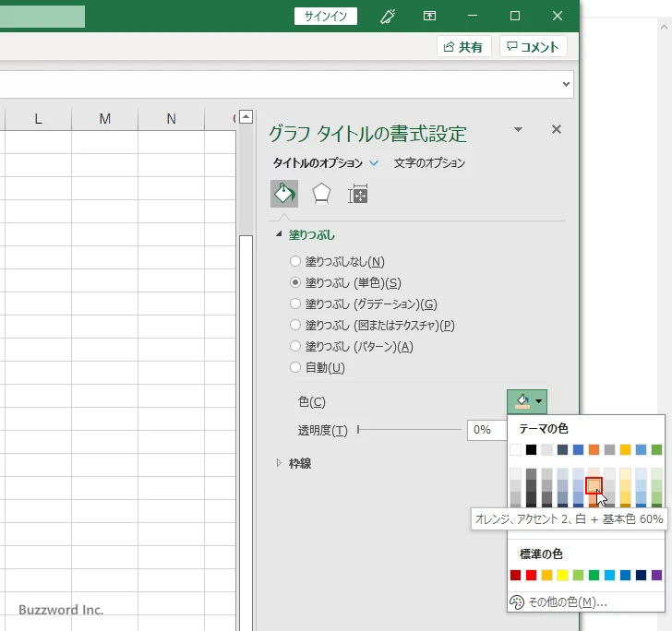
Task: Choose highlighted Orange Accent 2 lighter 60% swatch
Action: coord(594,485)
